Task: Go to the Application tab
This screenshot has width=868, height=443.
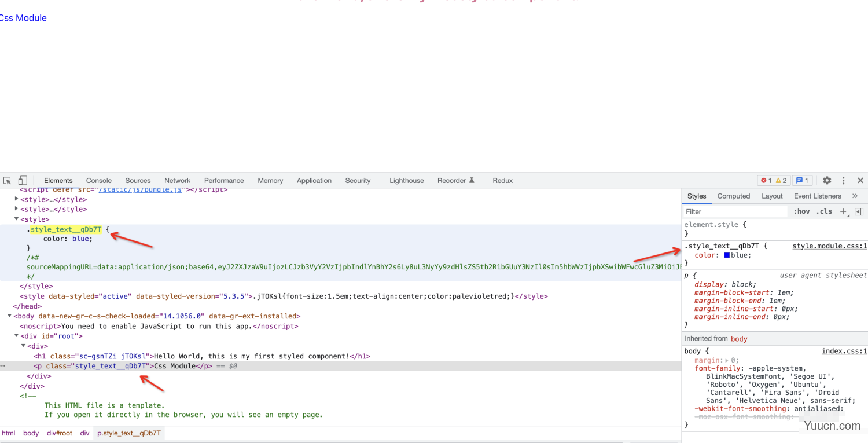Action: (x=314, y=181)
